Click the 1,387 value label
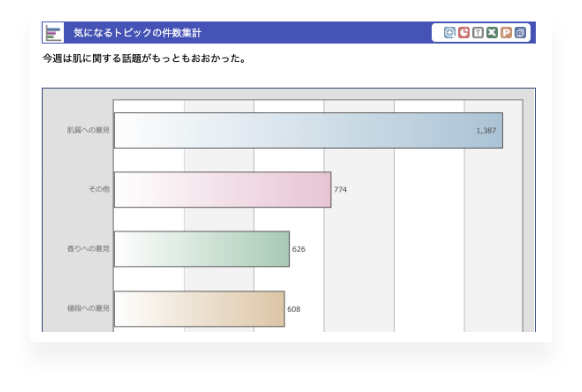This screenshot has width=582, height=392. coord(486,131)
